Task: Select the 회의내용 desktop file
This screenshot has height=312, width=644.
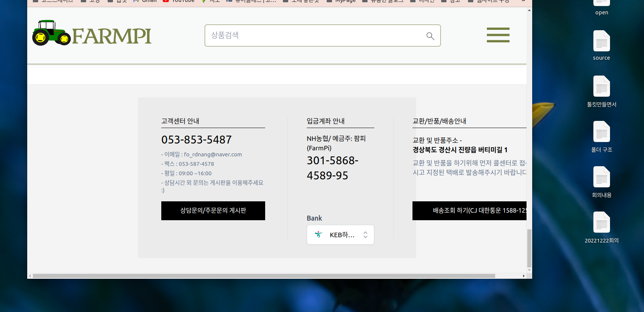Action: [602, 182]
